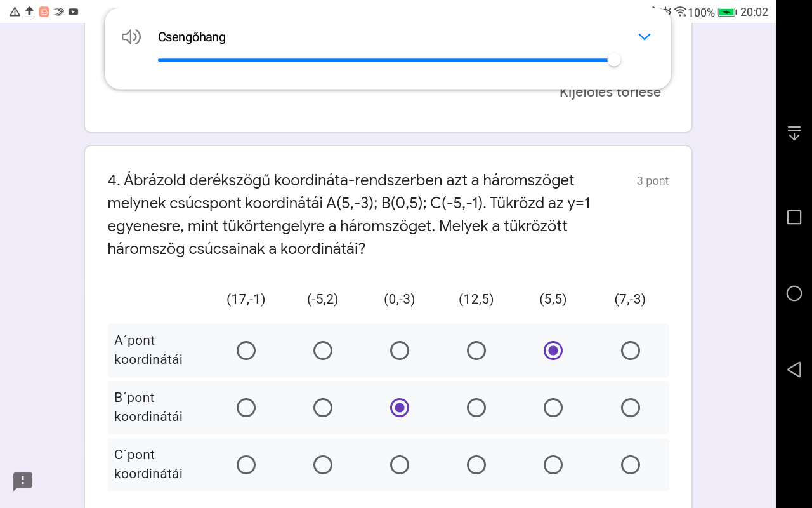This screenshot has height=508, width=812.
Task: Tap the warning triangle status icon
Action: pyautogui.click(x=15, y=11)
